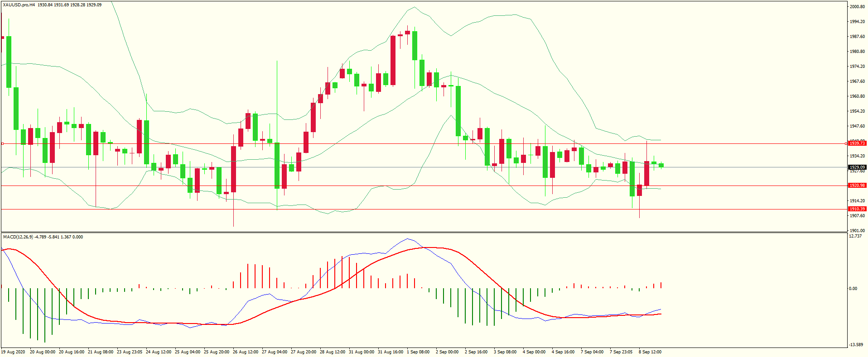Click the 8 Sep 12:00 time label
868x357 pixels.
(650, 352)
